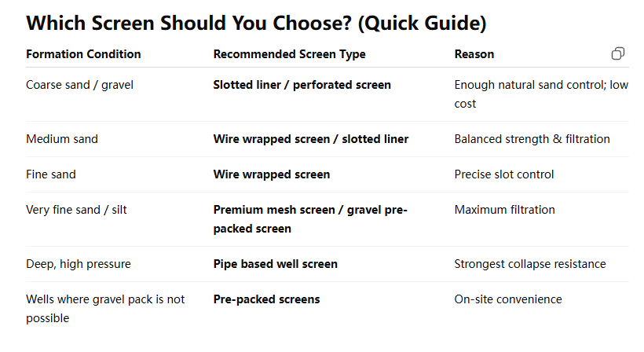Click "Strongest collapse resistance" cell
This screenshot has width=644, height=352.
tap(530, 264)
